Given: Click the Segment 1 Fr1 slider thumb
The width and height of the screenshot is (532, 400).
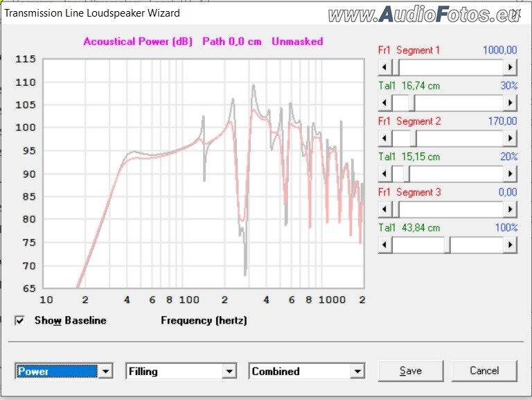Looking at the screenshot, I should (x=396, y=67).
